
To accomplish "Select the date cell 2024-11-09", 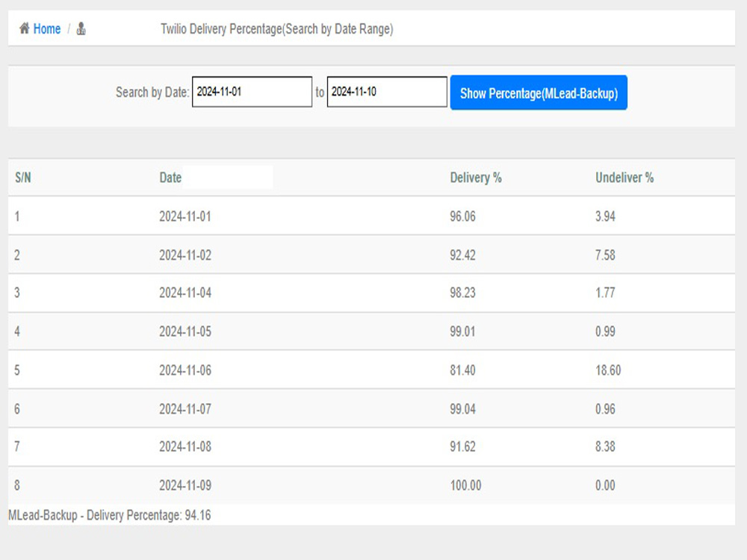I will click(185, 486).
